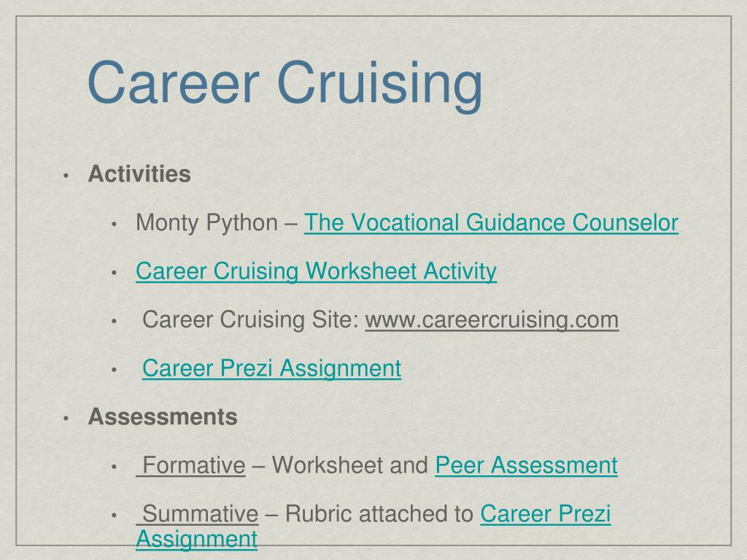The width and height of the screenshot is (747, 560).
Task: Open The Vocational Guidance Counselor link
Action: point(491,223)
